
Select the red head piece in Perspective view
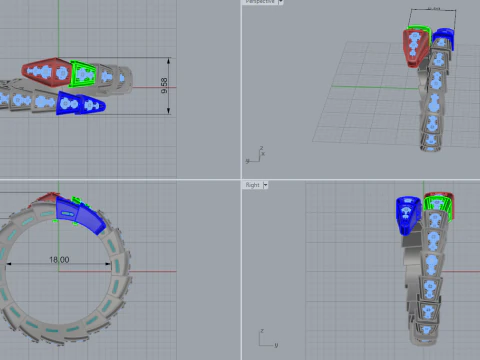point(416,47)
